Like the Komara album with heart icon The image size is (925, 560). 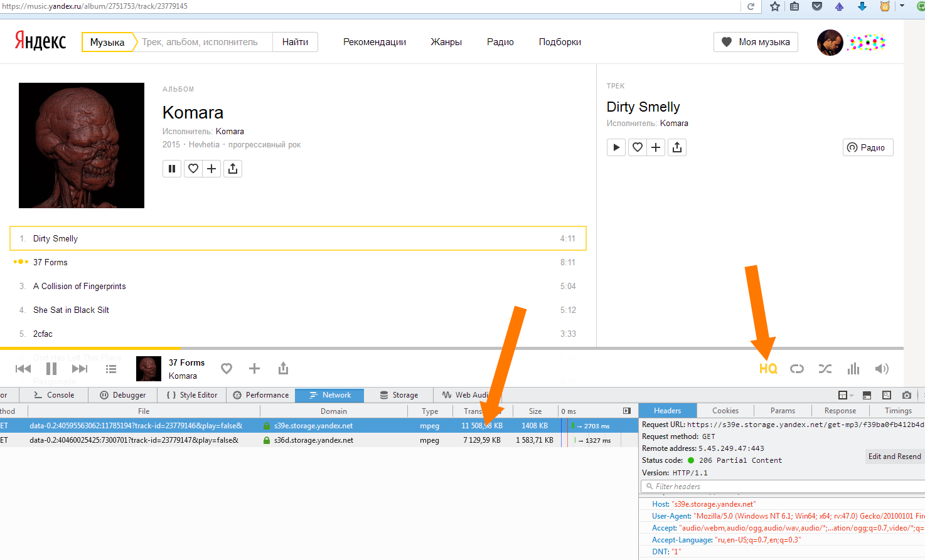pyautogui.click(x=193, y=169)
